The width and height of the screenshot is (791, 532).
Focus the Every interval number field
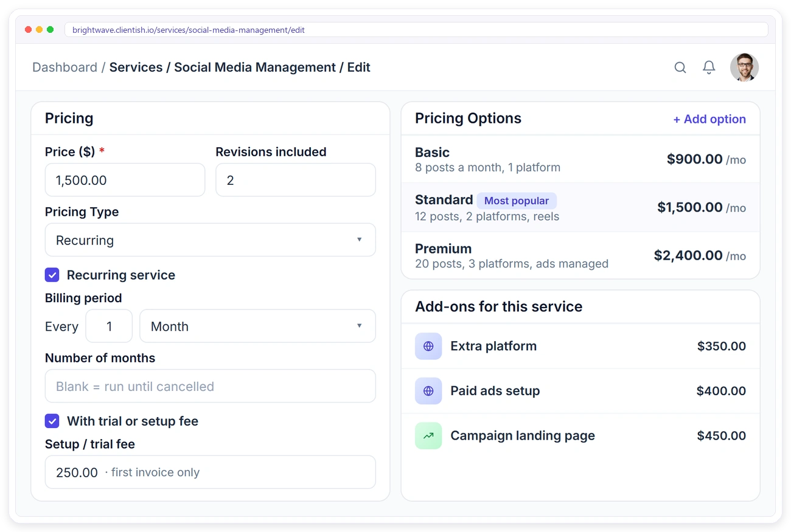click(109, 326)
